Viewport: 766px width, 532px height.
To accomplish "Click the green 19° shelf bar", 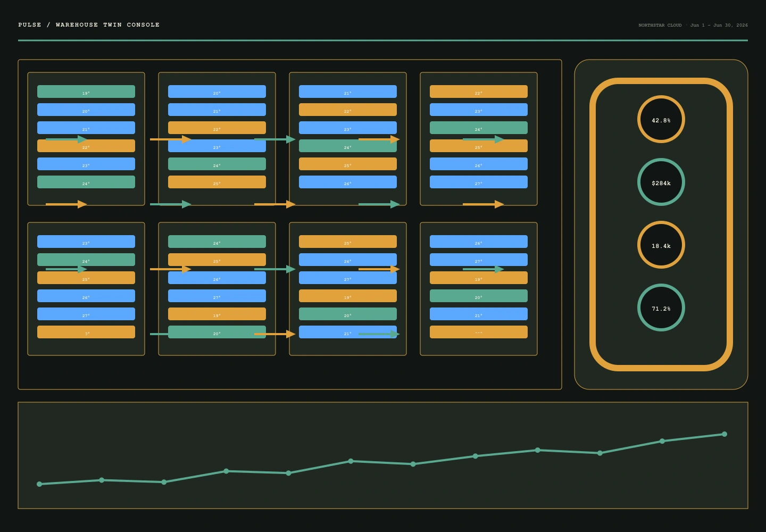I will tap(86, 92).
